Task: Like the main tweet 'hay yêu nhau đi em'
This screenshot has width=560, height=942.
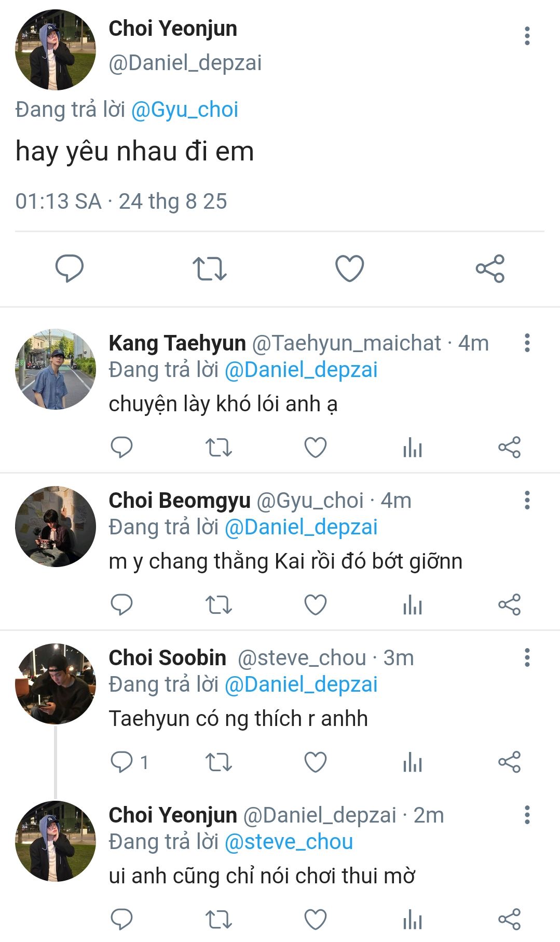Action: (x=349, y=268)
